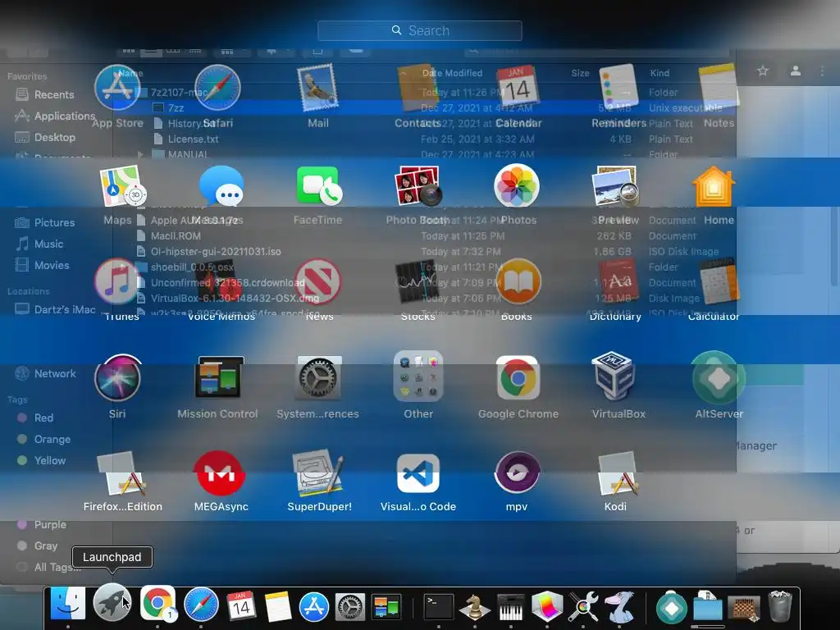Screen dimensions: 840x630
Task: Open the Stocks app
Action: pyautogui.click(x=418, y=281)
